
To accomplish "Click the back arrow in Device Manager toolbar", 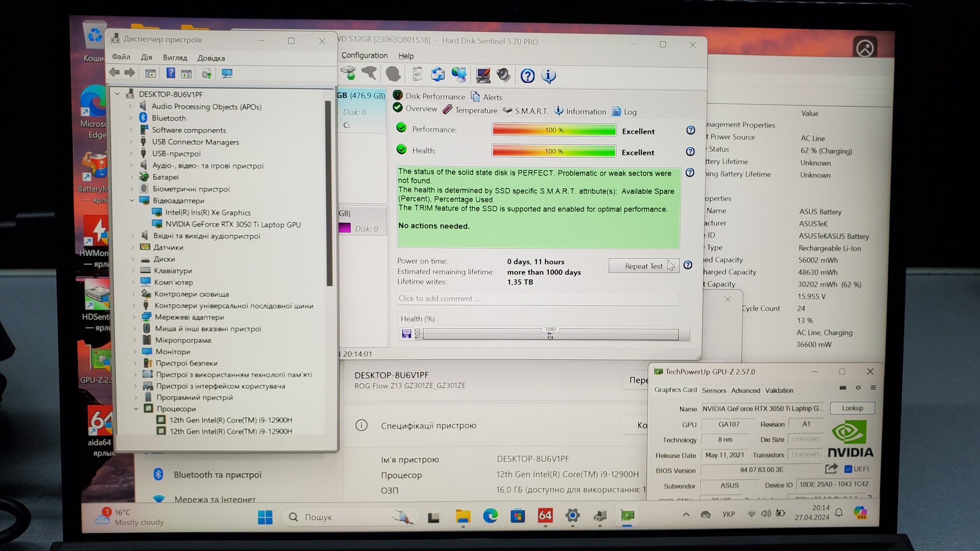I will pyautogui.click(x=114, y=73).
